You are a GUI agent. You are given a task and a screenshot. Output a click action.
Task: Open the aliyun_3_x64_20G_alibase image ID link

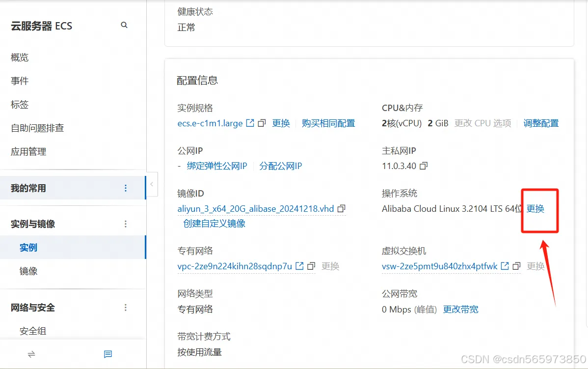coord(256,209)
